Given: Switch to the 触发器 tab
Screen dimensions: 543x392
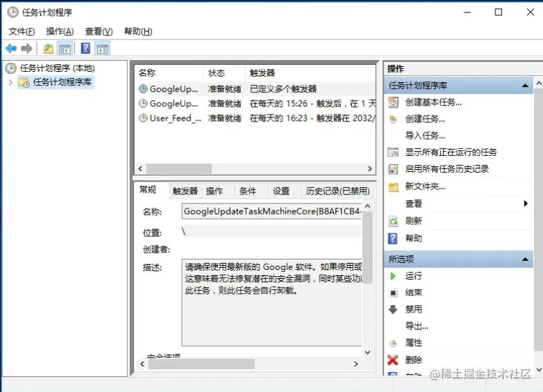Looking at the screenshot, I should [186, 190].
